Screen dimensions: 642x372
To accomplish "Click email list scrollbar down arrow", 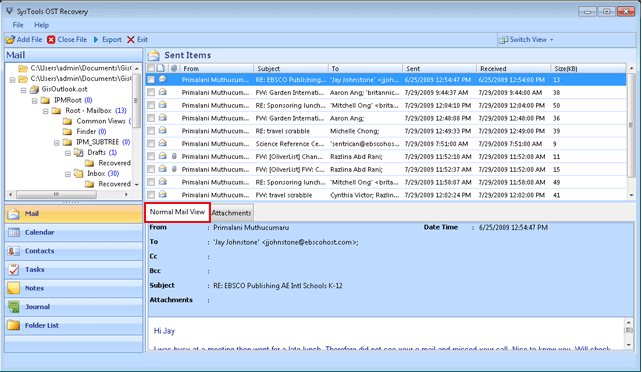I will click(631, 195).
